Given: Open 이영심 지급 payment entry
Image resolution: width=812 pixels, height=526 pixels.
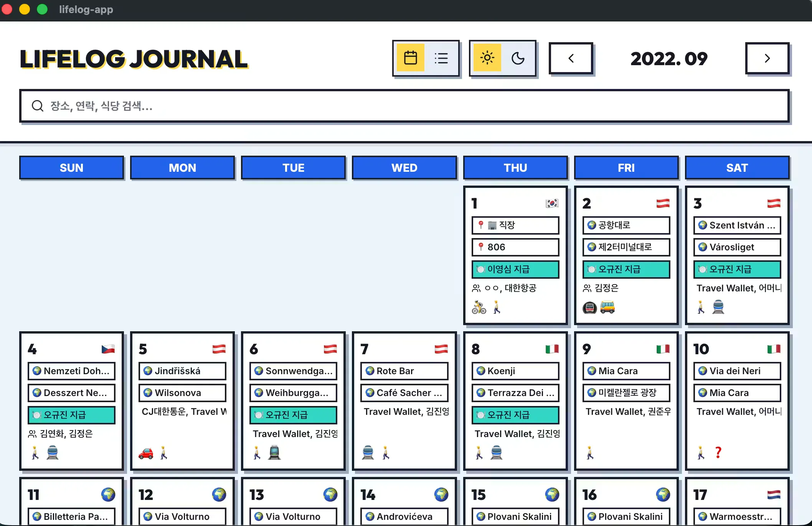Looking at the screenshot, I should (515, 269).
